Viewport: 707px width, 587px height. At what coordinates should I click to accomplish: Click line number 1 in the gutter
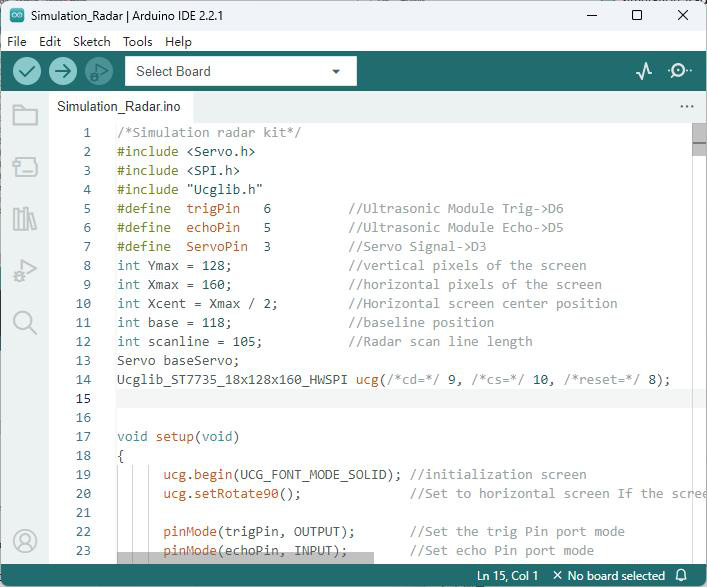click(87, 133)
